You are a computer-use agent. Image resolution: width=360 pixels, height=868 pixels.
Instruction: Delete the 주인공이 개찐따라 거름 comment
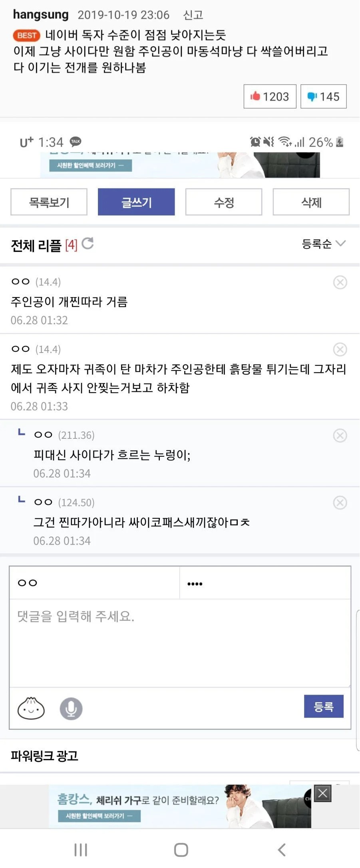pos(340,282)
